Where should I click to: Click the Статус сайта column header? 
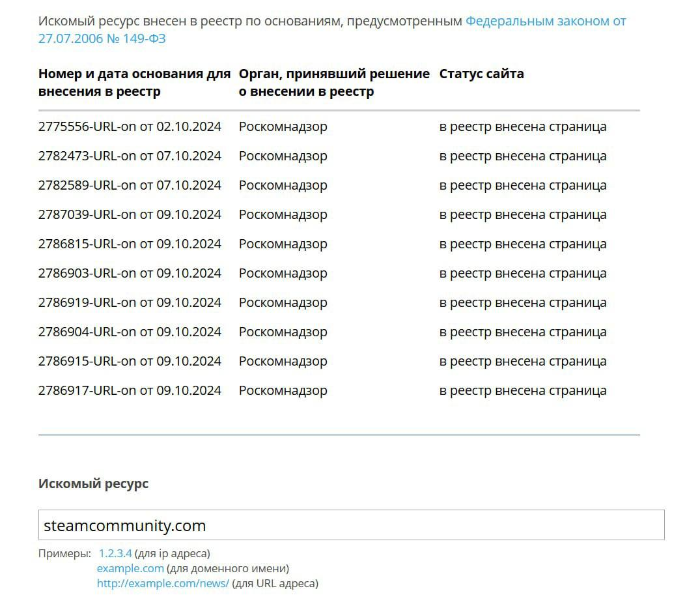(x=481, y=74)
